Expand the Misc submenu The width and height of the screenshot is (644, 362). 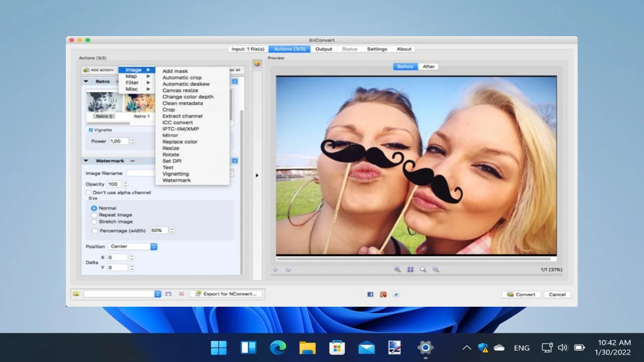137,89
